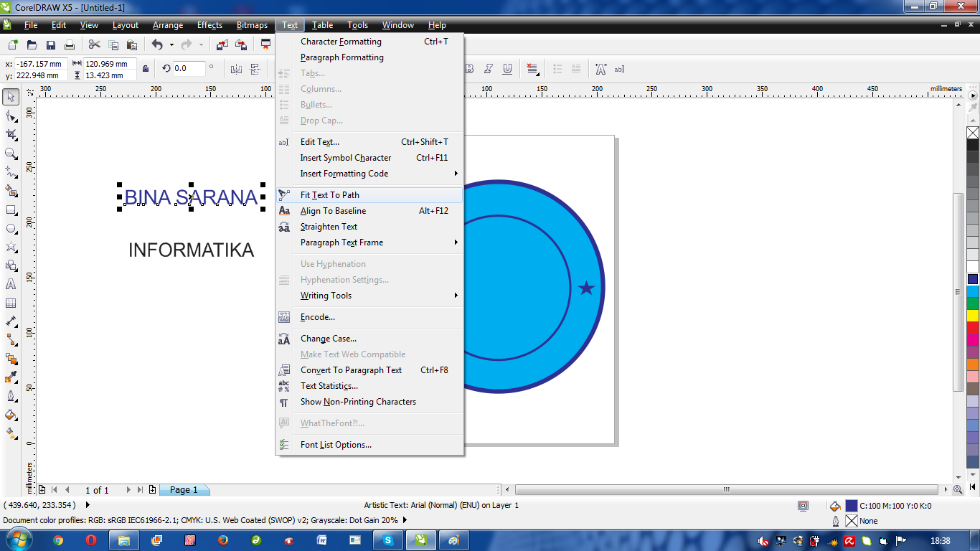Pick the red swatch in the palette
This screenshot has height=551, width=980.
[972, 328]
